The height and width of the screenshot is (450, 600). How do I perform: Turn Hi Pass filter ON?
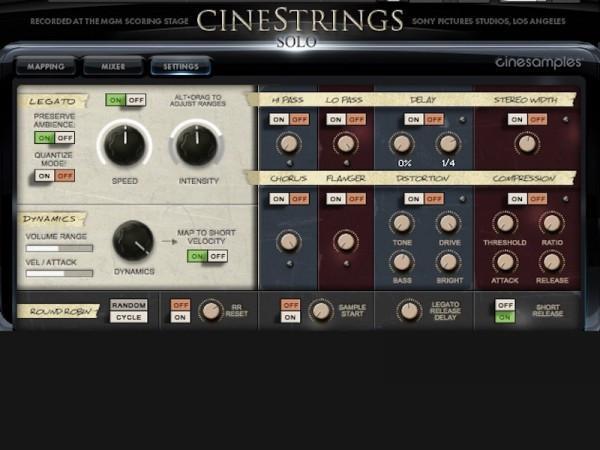[279, 119]
